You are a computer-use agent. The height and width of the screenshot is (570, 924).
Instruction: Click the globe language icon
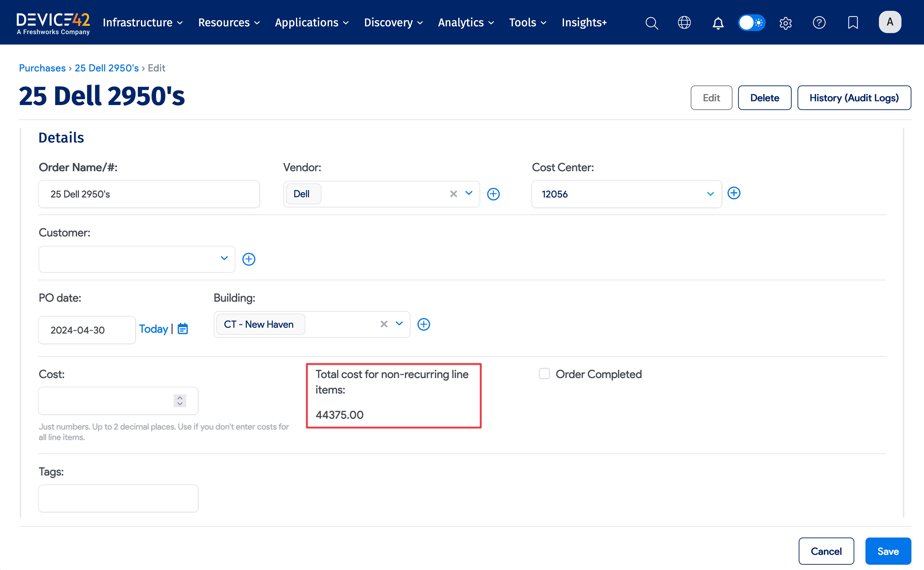[x=684, y=23]
